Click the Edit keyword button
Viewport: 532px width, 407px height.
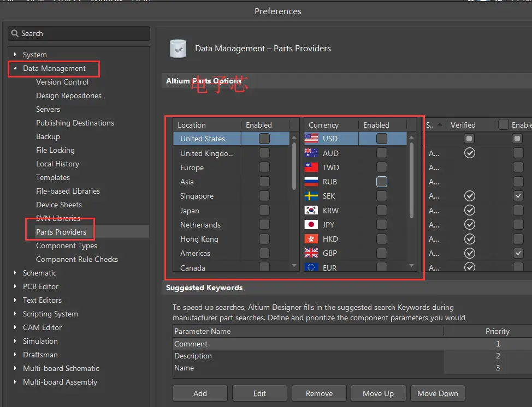click(x=259, y=393)
